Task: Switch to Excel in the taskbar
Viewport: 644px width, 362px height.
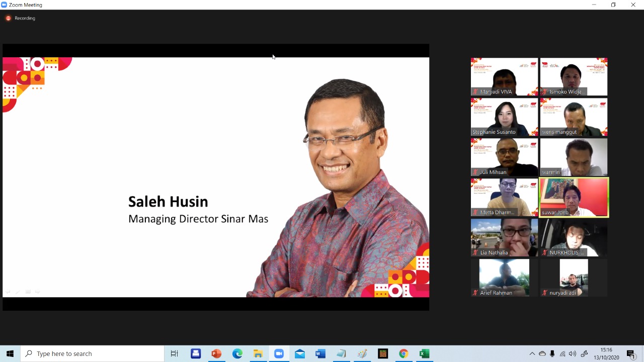Action: pos(424,354)
